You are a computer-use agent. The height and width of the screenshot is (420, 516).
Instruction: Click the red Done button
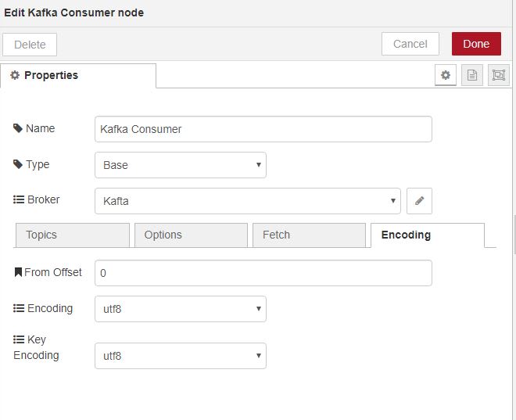(x=476, y=44)
